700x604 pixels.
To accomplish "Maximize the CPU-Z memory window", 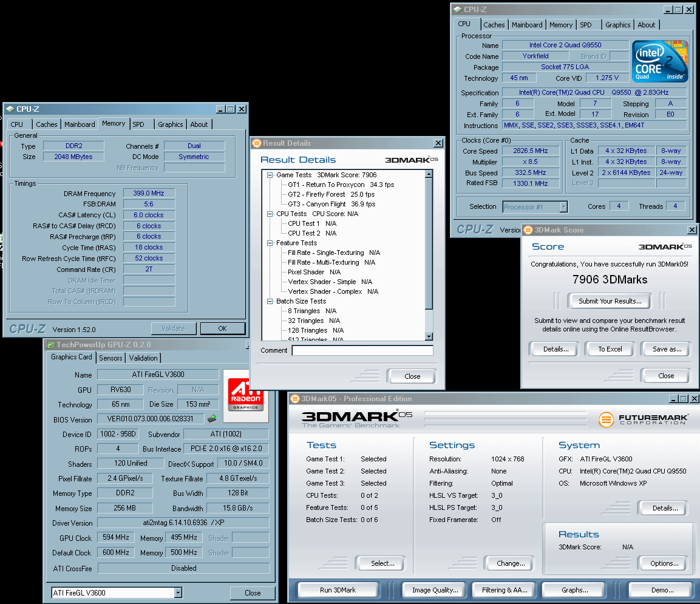I will (x=231, y=109).
